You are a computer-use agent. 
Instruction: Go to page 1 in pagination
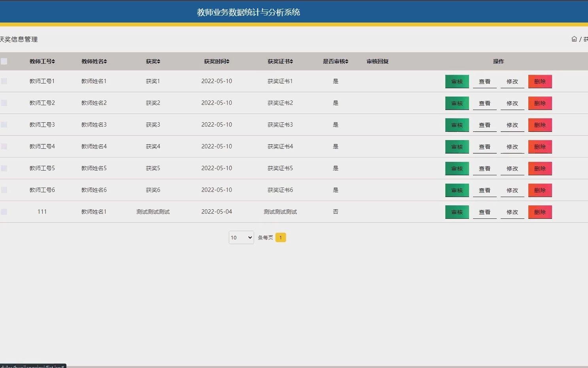click(281, 237)
